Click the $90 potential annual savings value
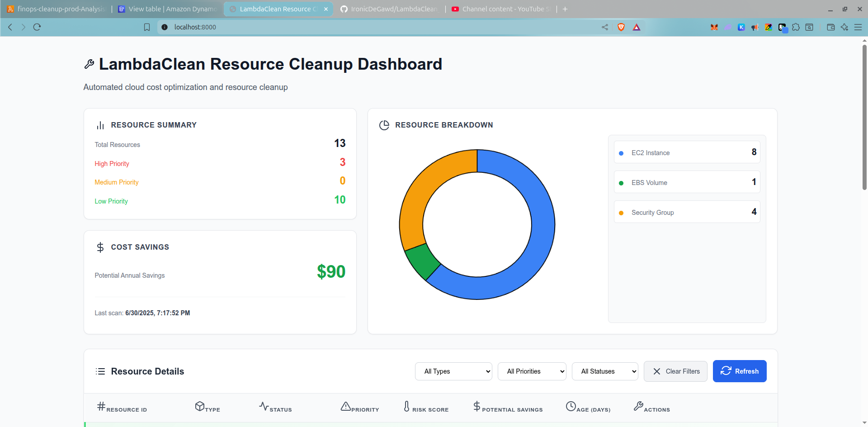 coord(331,272)
